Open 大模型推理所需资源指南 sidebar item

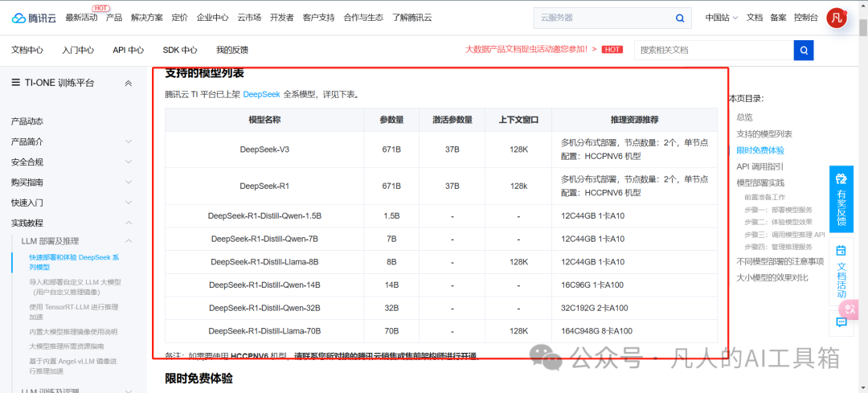point(67,346)
